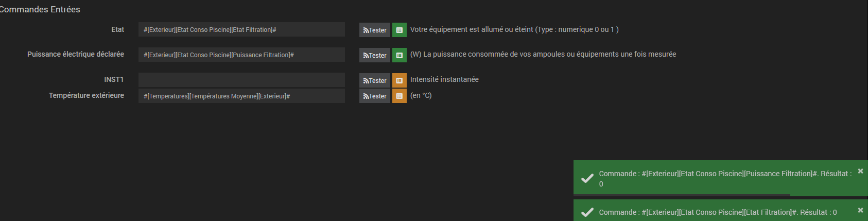The width and height of the screenshot is (868, 221).
Task: Click the orange command picker icon for INST1
Action: click(x=399, y=80)
